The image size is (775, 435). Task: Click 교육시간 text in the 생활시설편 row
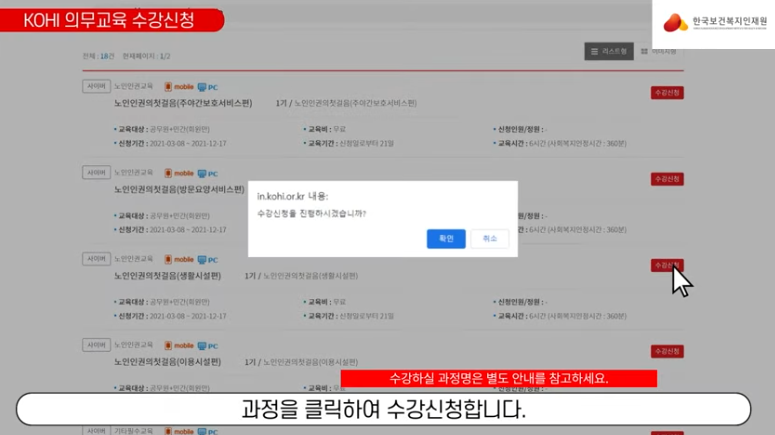click(x=560, y=316)
